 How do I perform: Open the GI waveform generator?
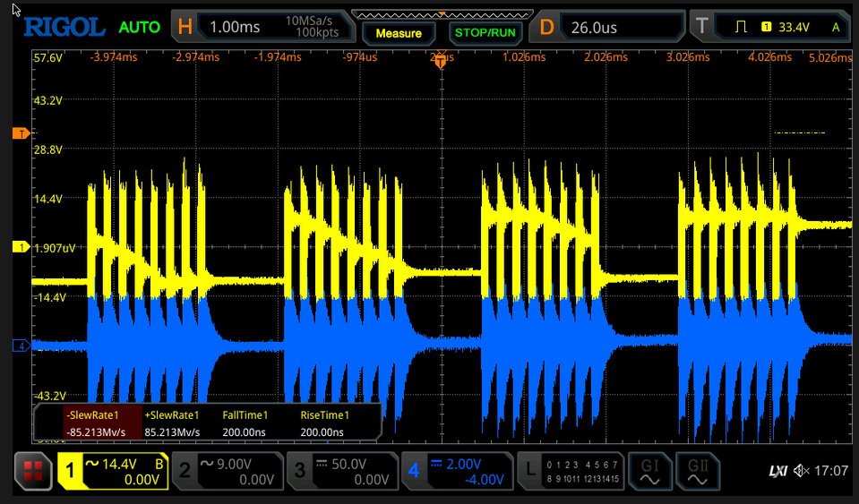point(649,471)
